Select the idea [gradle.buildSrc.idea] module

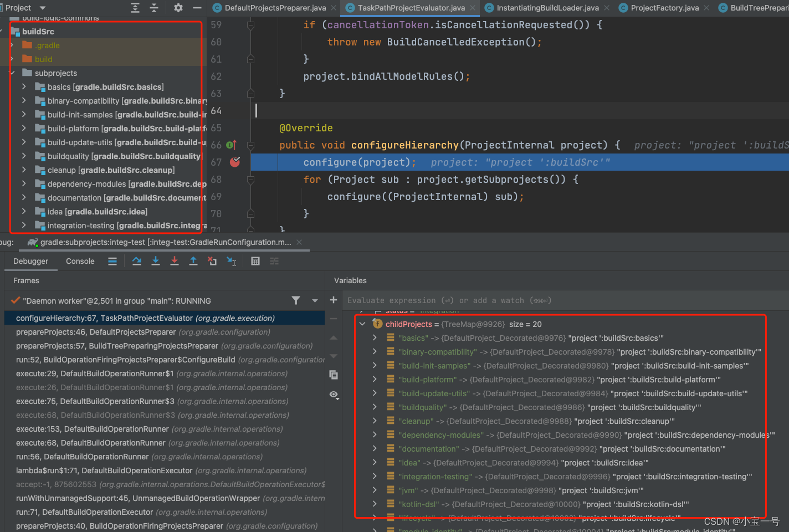[98, 212]
